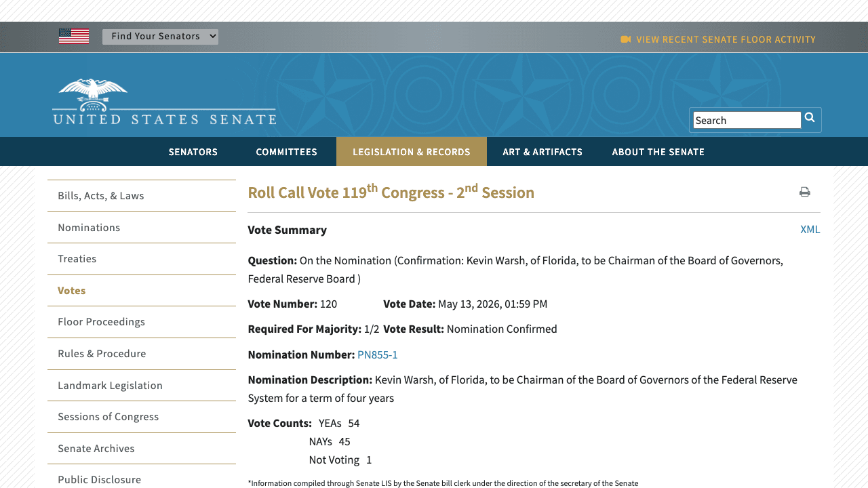Open nomination number PN855-1 link
Image resolution: width=868 pixels, height=488 pixels.
378,354
